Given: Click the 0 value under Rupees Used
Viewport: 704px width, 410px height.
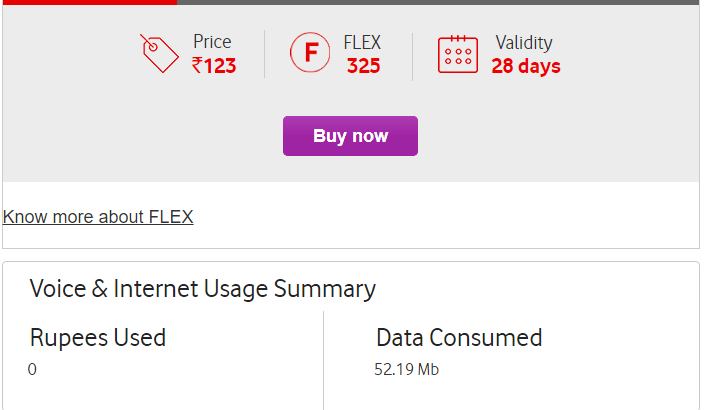Looking at the screenshot, I should 33,370.
